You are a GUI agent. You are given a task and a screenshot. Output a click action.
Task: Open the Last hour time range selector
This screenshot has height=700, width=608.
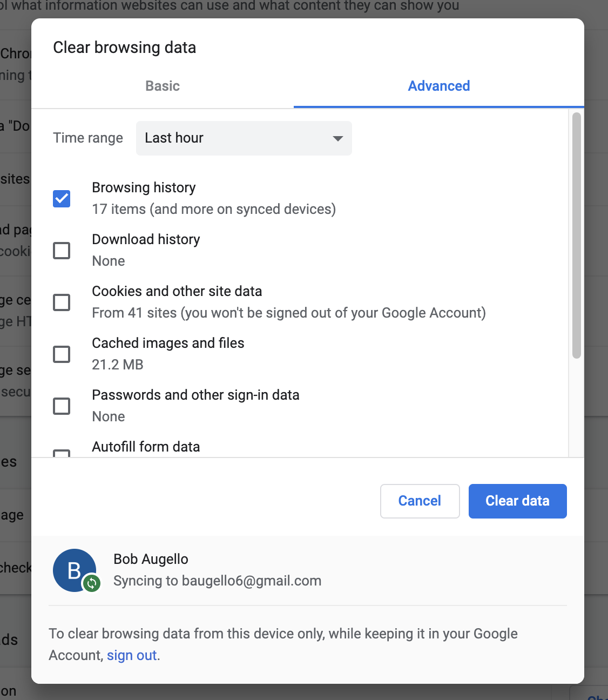244,138
